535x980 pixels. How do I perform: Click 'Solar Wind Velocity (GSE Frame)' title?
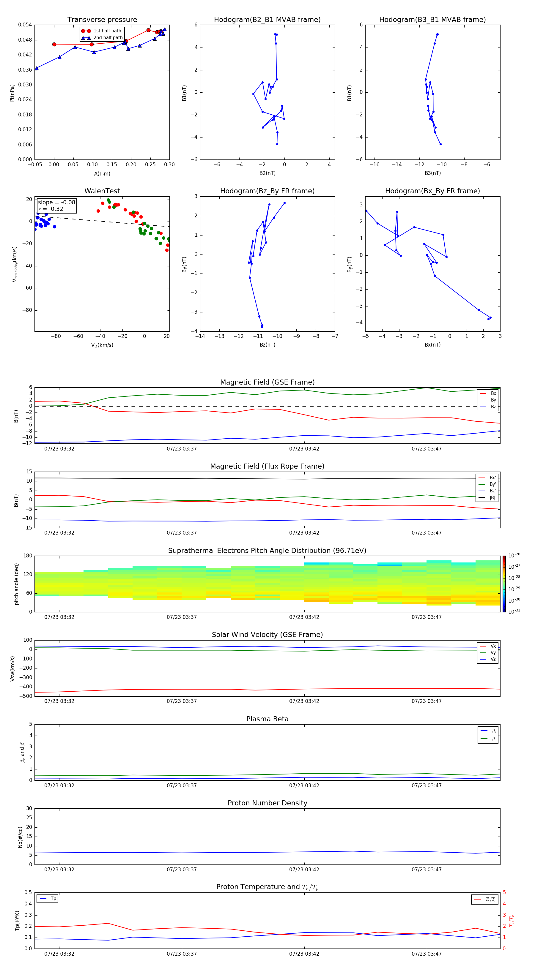(267, 635)
